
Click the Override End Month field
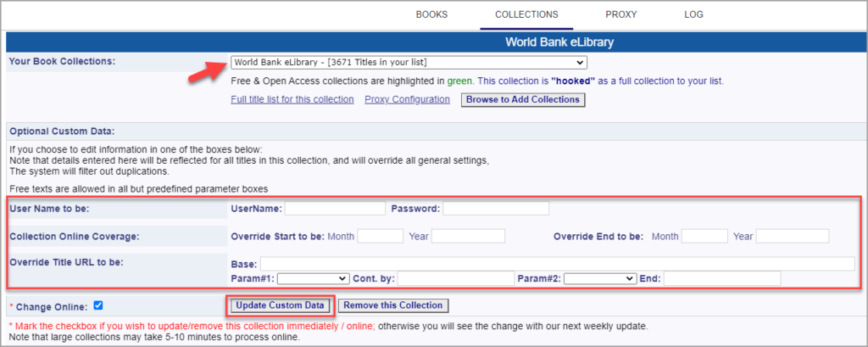704,236
